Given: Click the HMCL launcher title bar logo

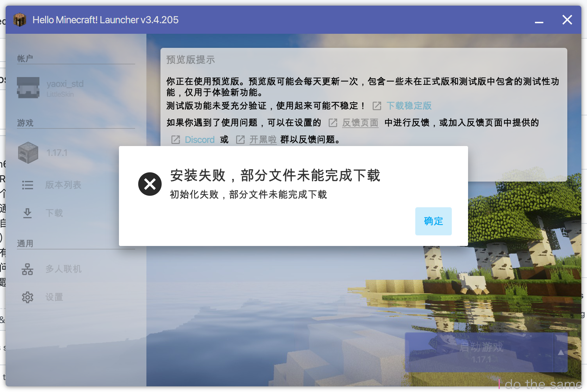Looking at the screenshot, I should pos(20,20).
